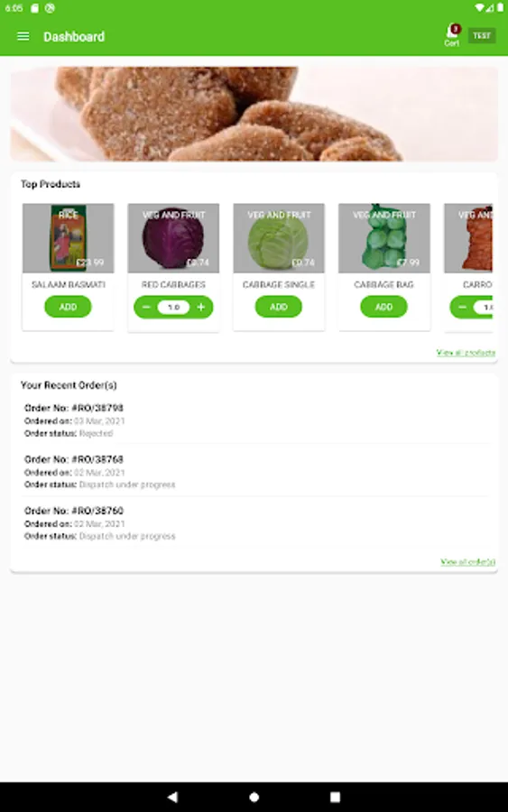Open order #RO/38760 details

pos(254,522)
